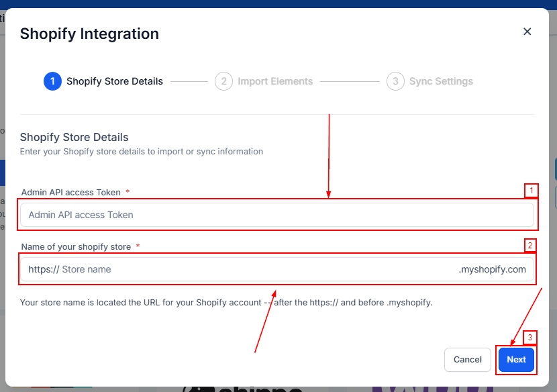Click the store name location helper text
The width and height of the screenshot is (557, 392).
point(226,302)
